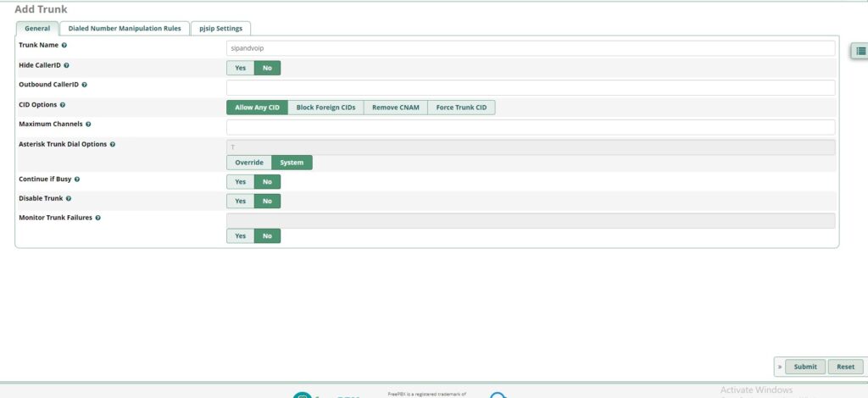Select Force Trunk CID option

[x=461, y=108]
